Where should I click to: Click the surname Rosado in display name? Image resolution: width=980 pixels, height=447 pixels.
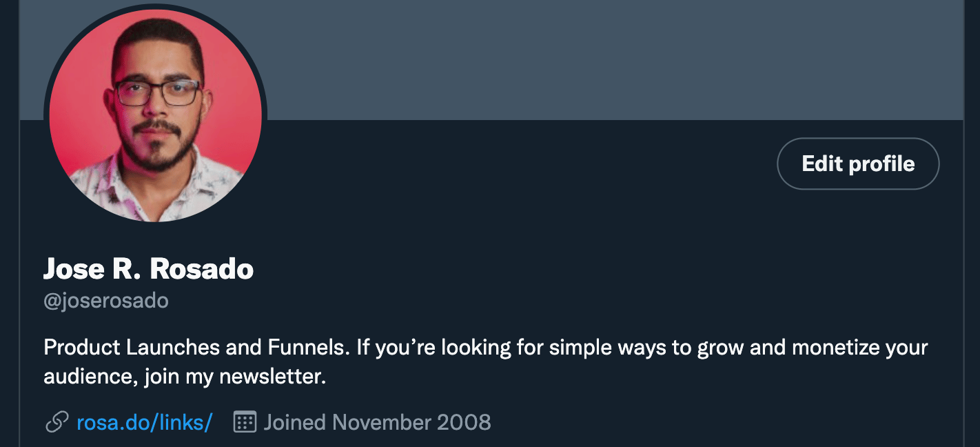(201, 268)
